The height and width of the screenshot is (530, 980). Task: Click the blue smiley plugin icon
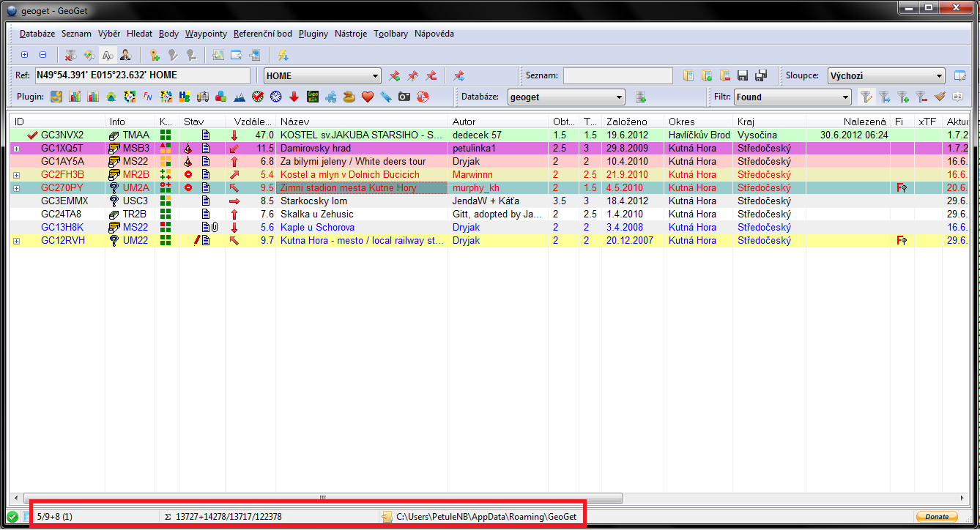[x=56, y=97]
